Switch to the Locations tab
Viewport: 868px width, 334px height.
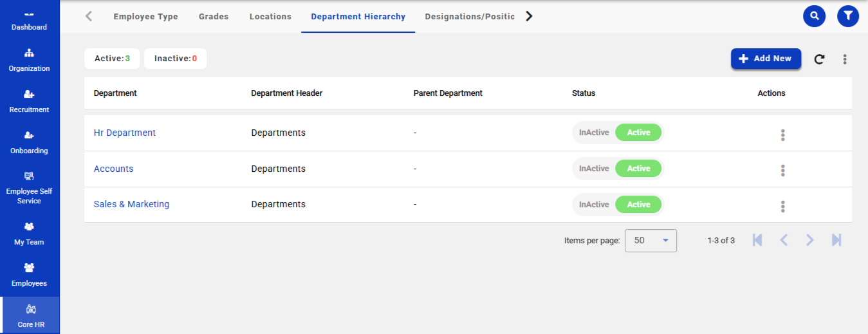[x=270, y=17]
